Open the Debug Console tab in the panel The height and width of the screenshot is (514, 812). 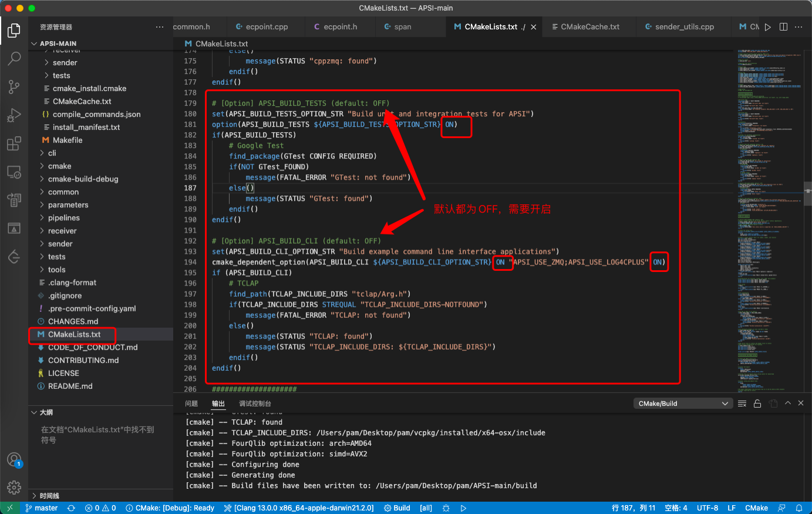pos(255,404)
